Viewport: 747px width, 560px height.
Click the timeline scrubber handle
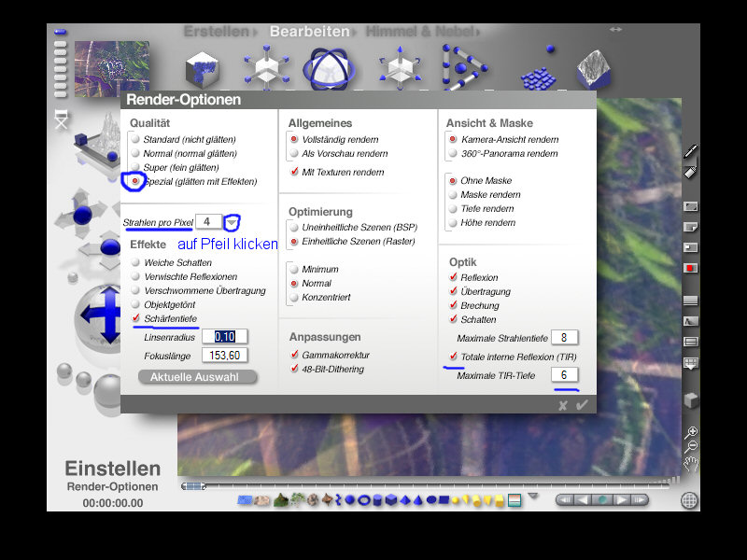[193, 486]
